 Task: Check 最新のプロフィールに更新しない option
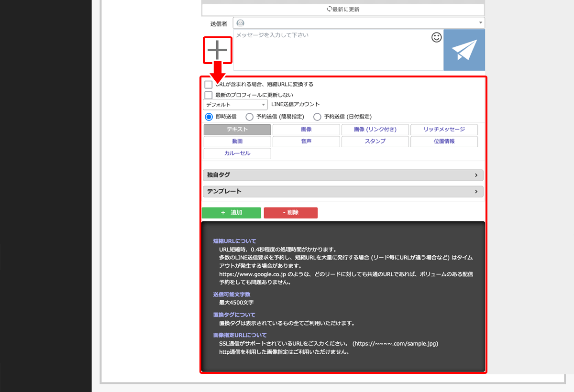(x=209, y=95)
